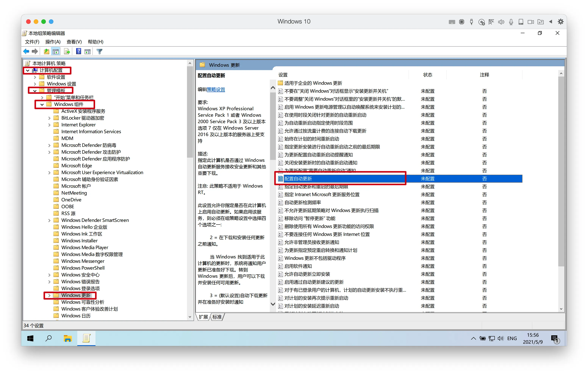Sort by the 注释 column header
The height and width of the screenshot is (374, 588).
pyautogui.click(x=484, y=75)
